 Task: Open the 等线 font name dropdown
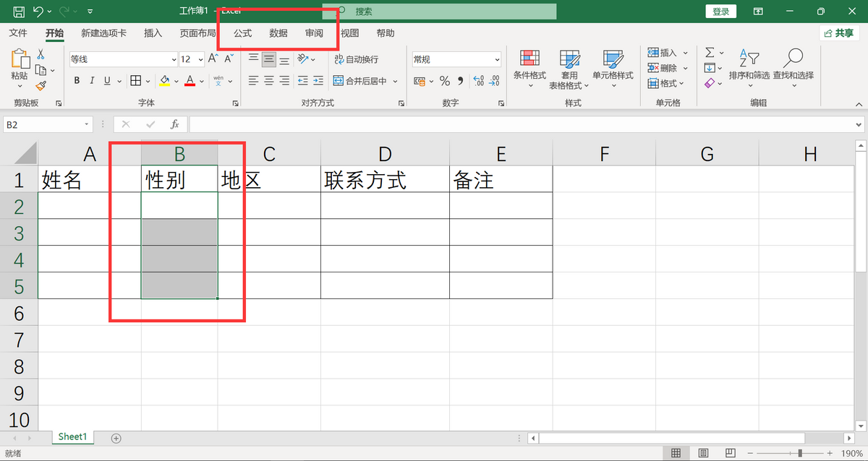click(x=174, y=59)
